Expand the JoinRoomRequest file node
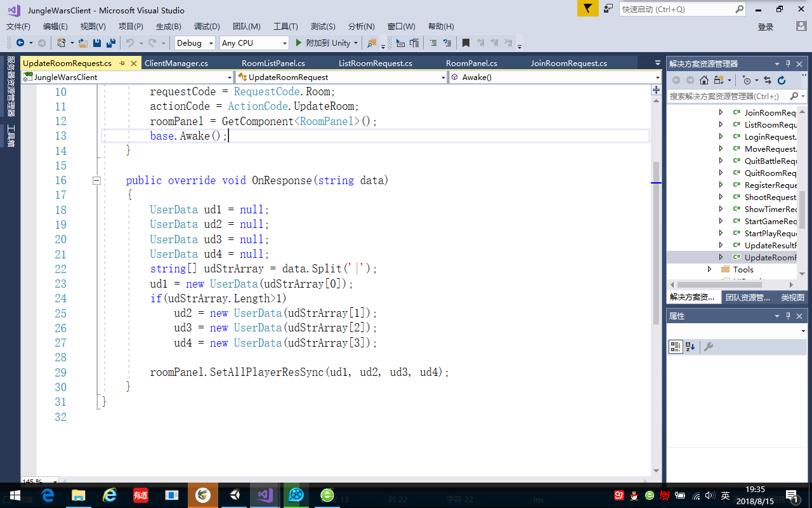 tap(721, 112)
